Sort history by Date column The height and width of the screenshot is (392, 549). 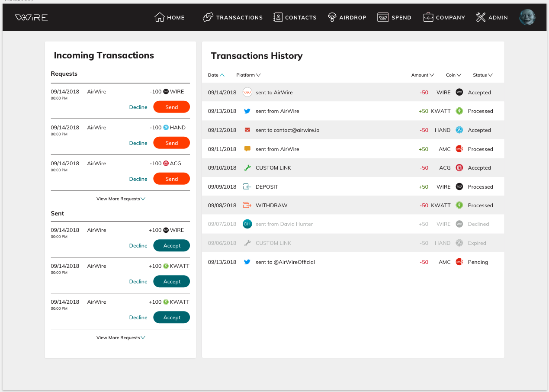(x=216, y=75)
